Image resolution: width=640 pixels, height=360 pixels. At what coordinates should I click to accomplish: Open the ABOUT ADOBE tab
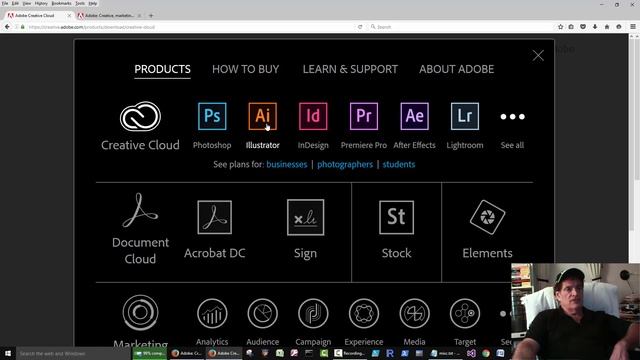(456, 69)
